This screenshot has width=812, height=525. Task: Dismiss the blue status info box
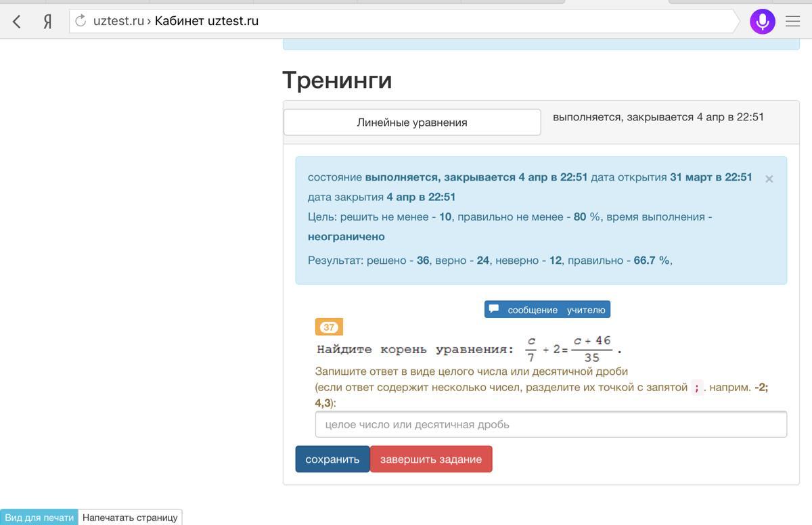point(769,179)
